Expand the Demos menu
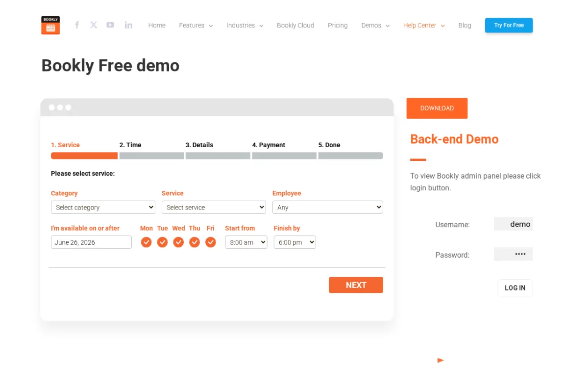Screen dimensions: 588x368 pos(376,26)
